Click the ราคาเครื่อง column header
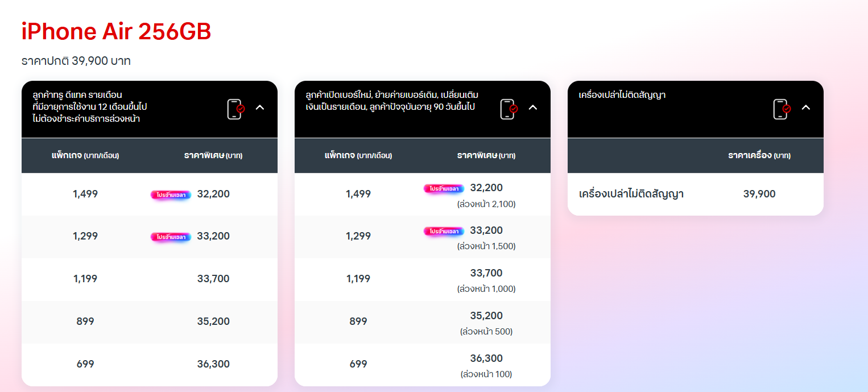This screenshot has height=392, width=868. (x=759, y=155)
